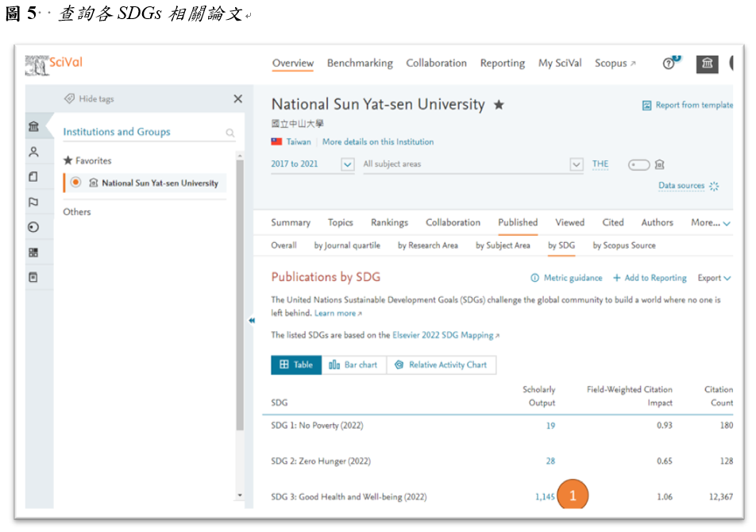The image size is (756, 532).
Task: Open the Scopus external link
Action: (615, 64)
